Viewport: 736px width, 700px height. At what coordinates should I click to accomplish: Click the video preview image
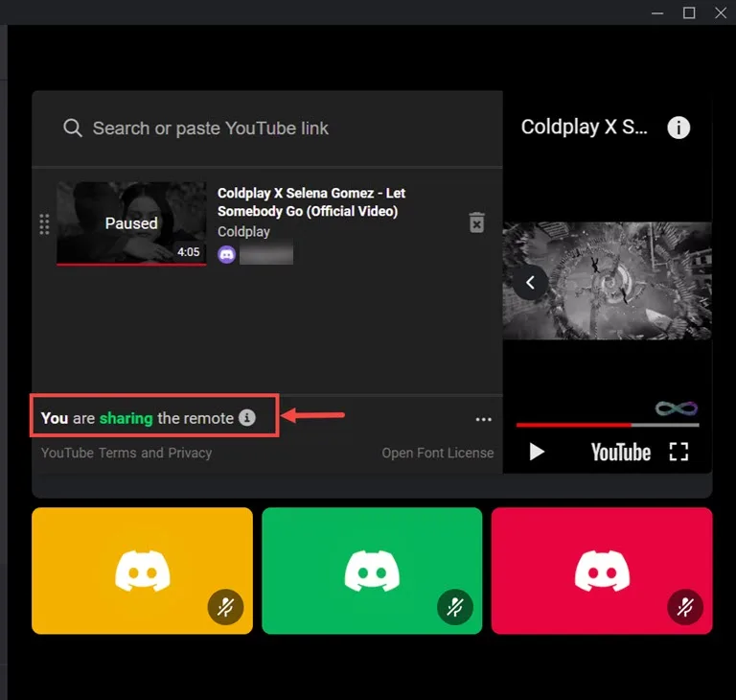[607, 281]
